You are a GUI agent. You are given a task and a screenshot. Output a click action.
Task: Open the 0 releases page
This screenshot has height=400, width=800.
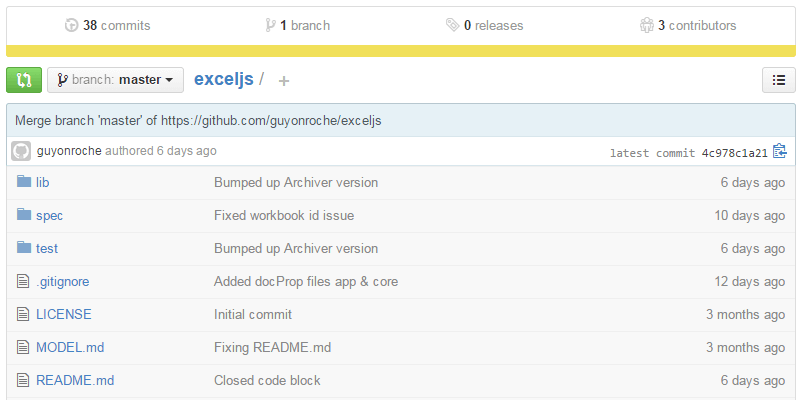(484, 25)
